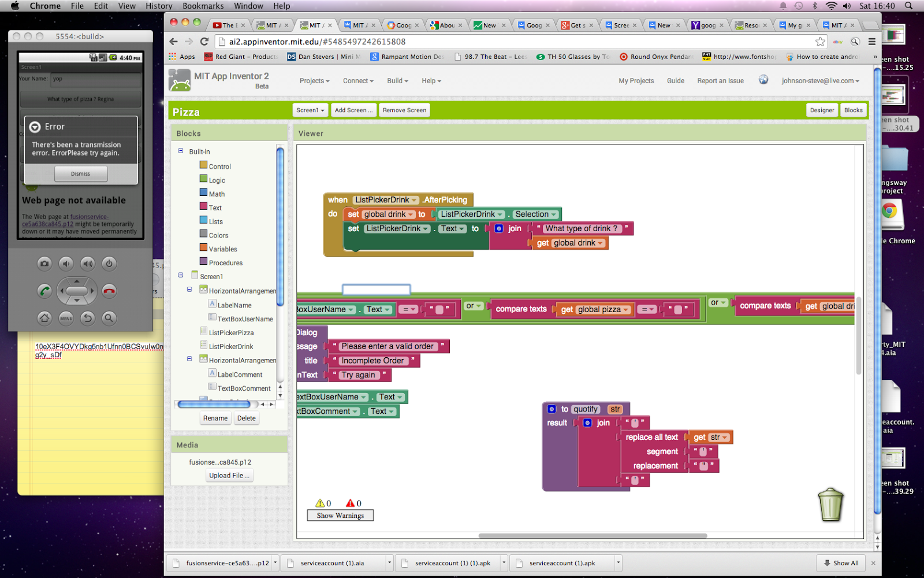
Task: Click the blue mutator gear on quotify procedure
Action: coord(552,409)
